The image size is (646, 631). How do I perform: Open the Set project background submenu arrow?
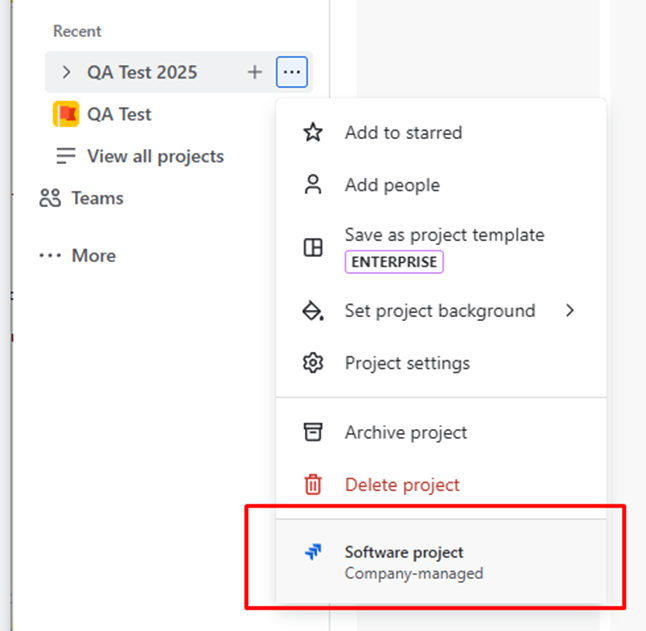[x=570, y=311]
